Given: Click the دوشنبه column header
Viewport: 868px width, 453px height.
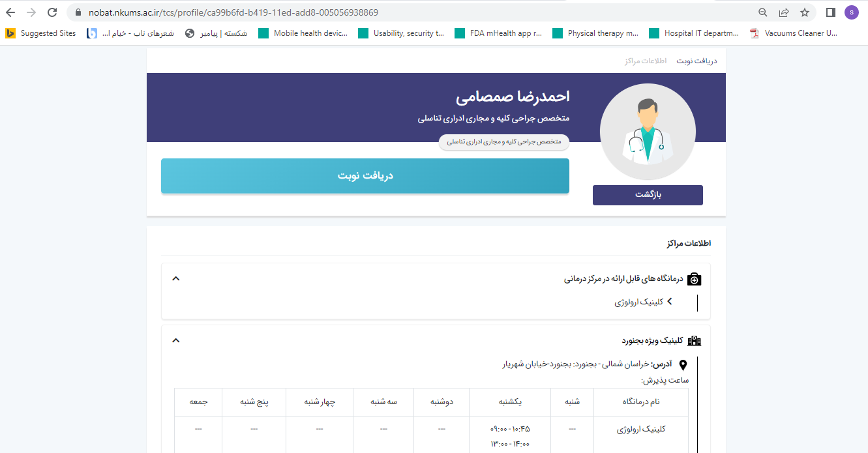Looking at the screenshot, I should click(441, 402).
